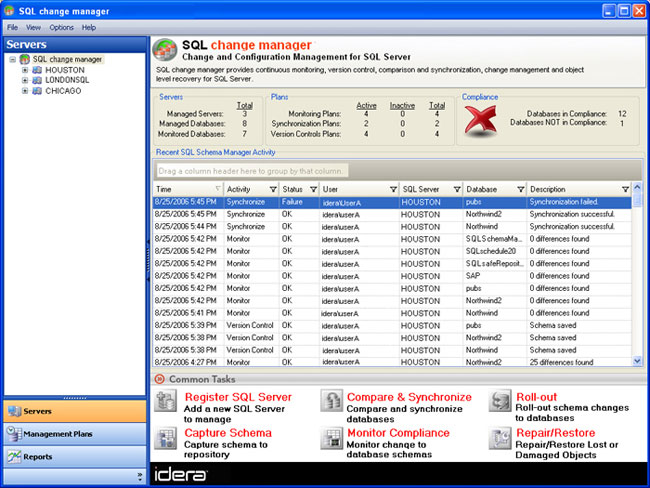Click the SQL change manager tree label
This screenshot has height=488, width=650.
[68, 59]
